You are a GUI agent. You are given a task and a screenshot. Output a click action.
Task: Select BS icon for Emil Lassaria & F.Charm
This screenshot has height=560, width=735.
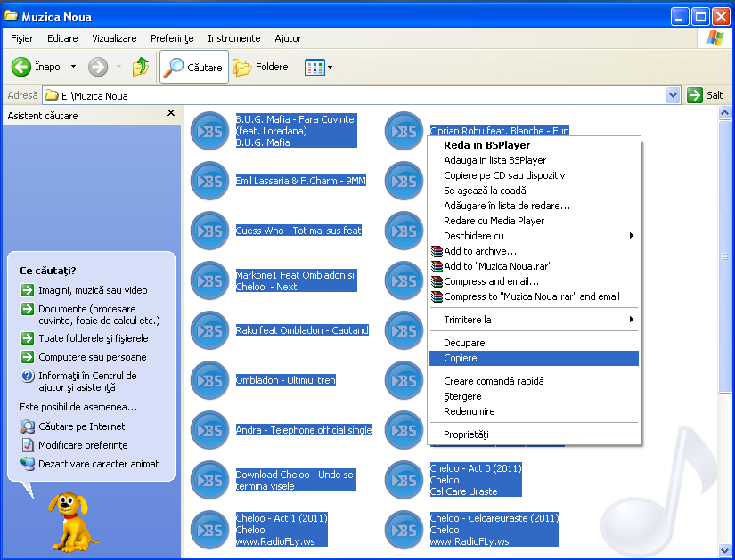tap(209, 181)
